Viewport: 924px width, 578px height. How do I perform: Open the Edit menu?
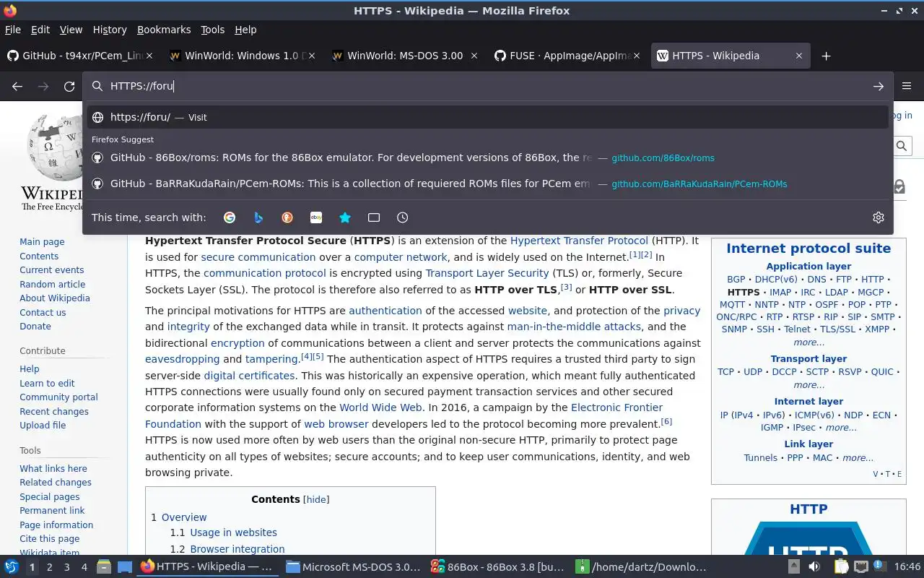(x=40, y=30)
